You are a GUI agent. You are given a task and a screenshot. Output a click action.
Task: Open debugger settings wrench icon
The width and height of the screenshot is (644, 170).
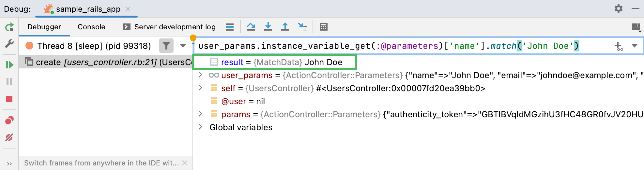(9, 44)
